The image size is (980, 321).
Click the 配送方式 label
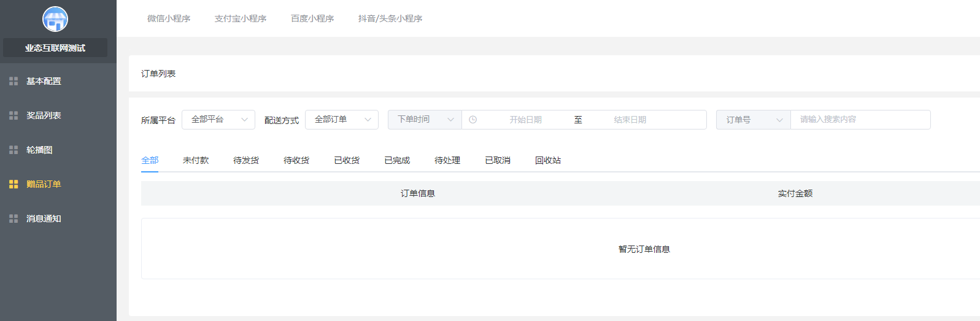(282, 120)
